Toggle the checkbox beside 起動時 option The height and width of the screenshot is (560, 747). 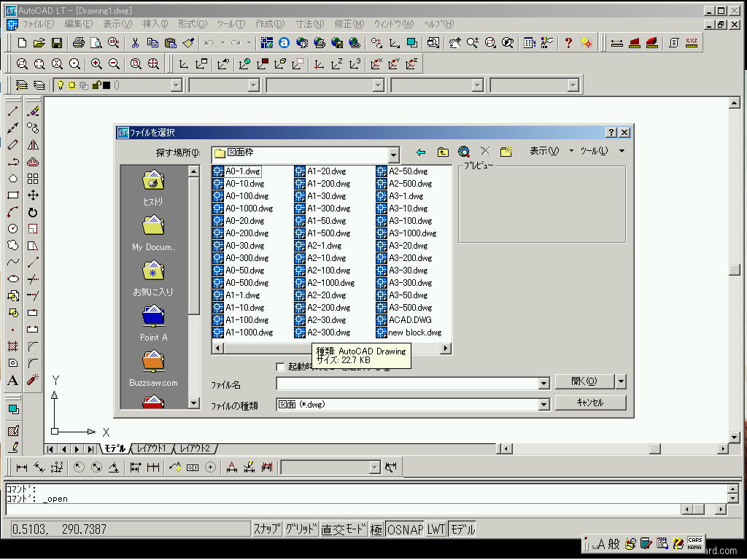[x=281, y=367]
